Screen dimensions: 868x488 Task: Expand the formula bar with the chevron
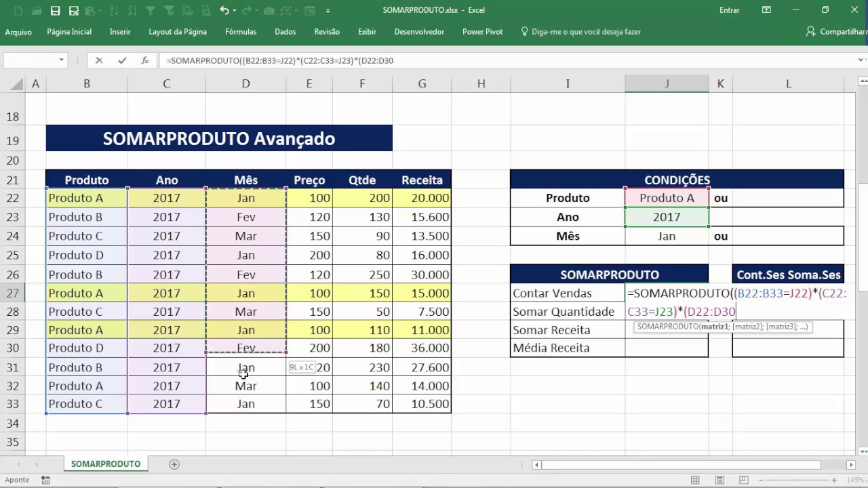coord(861,60)
